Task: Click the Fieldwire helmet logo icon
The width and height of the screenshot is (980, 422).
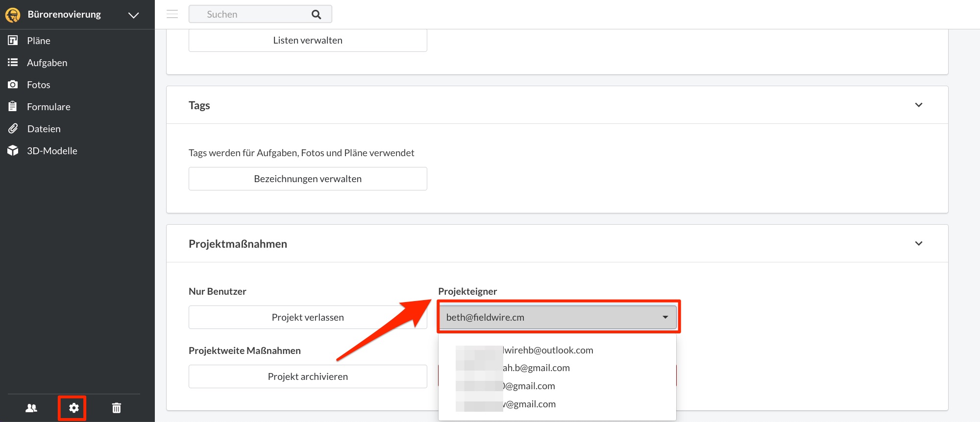Action: pyautogui.click(x=13, y=15)
